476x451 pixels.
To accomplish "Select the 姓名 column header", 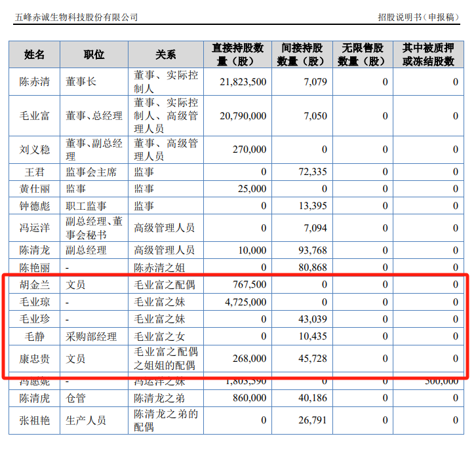I will coord(34,54).
